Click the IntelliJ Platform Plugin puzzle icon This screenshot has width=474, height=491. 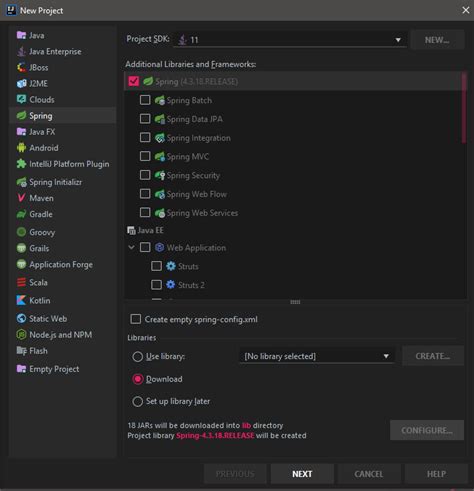tap(21, 164)
